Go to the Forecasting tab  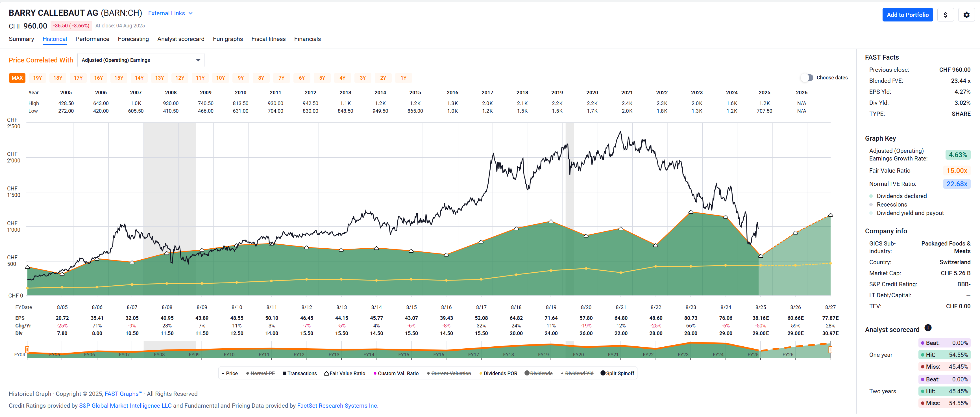133,39
